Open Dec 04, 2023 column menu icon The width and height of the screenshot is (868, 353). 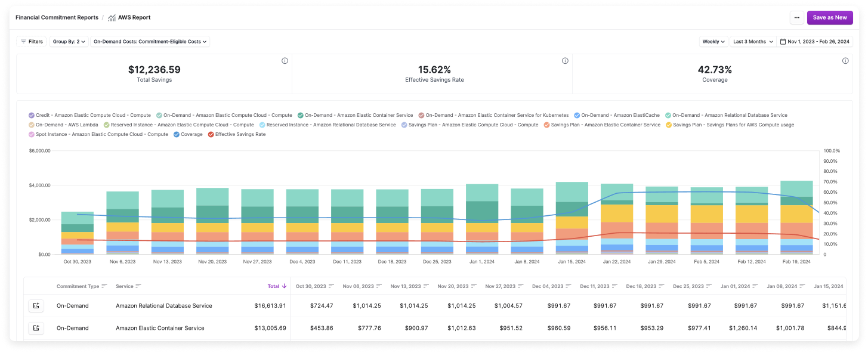(x=567, y=286)
